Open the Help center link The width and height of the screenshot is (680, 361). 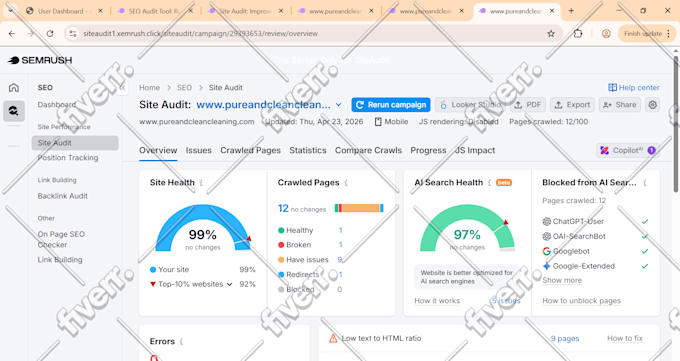634,88
